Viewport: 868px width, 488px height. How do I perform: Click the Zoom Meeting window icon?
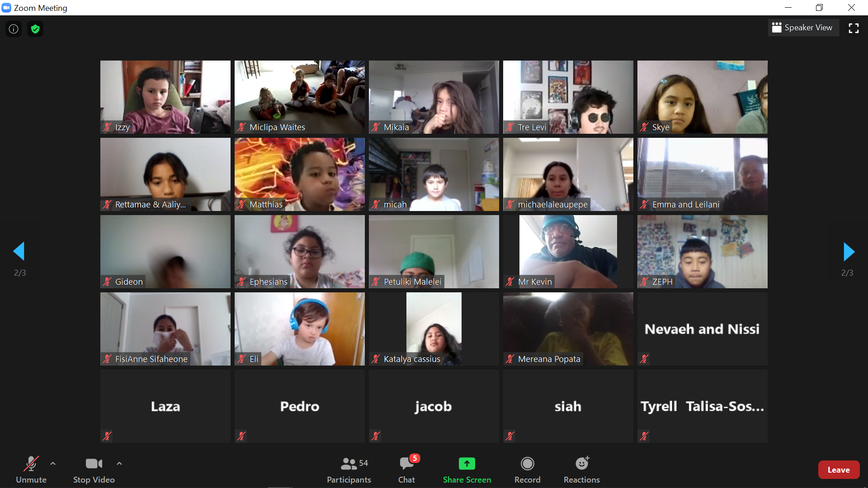tap(6, 8)
